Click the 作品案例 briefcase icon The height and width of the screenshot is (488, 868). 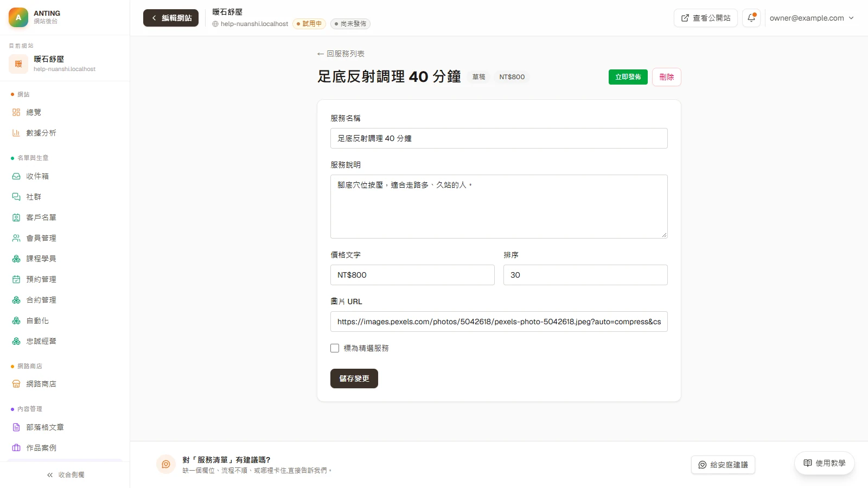coord(16,448)
